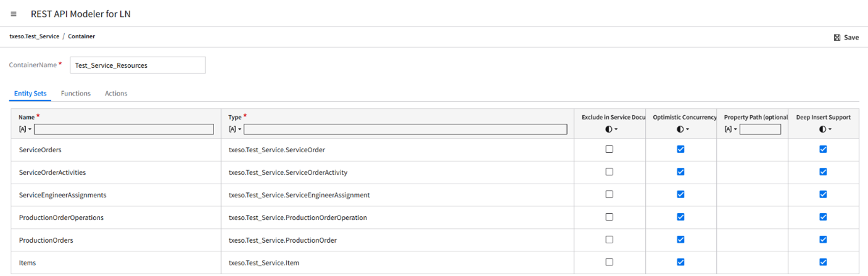Select the ServiceEngineerAssignments row name cell

tap(63, 195)
